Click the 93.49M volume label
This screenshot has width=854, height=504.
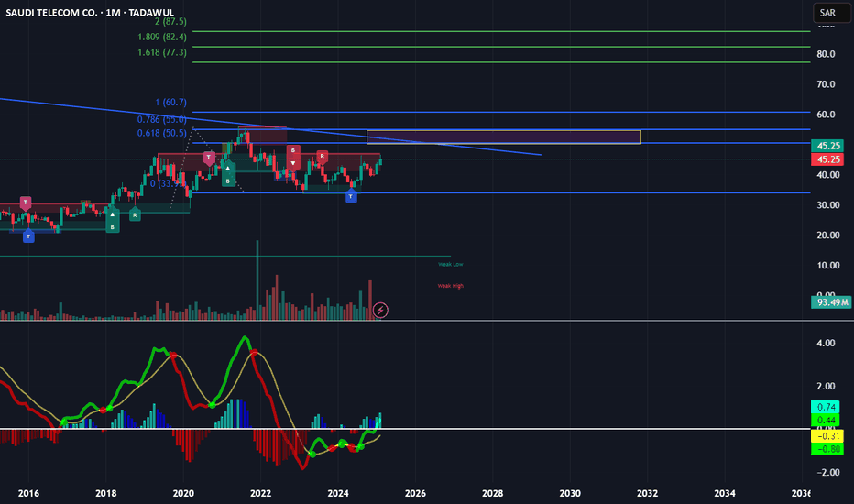[831, 301]
